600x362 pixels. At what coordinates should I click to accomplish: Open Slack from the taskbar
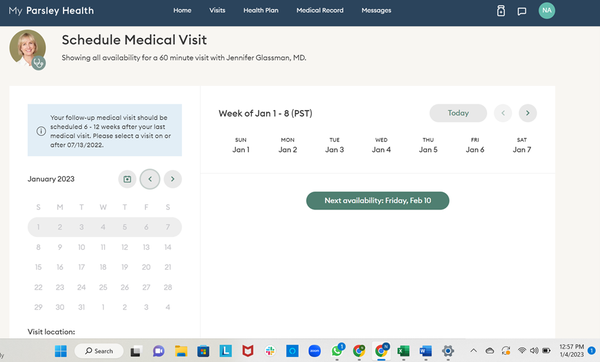270,351
